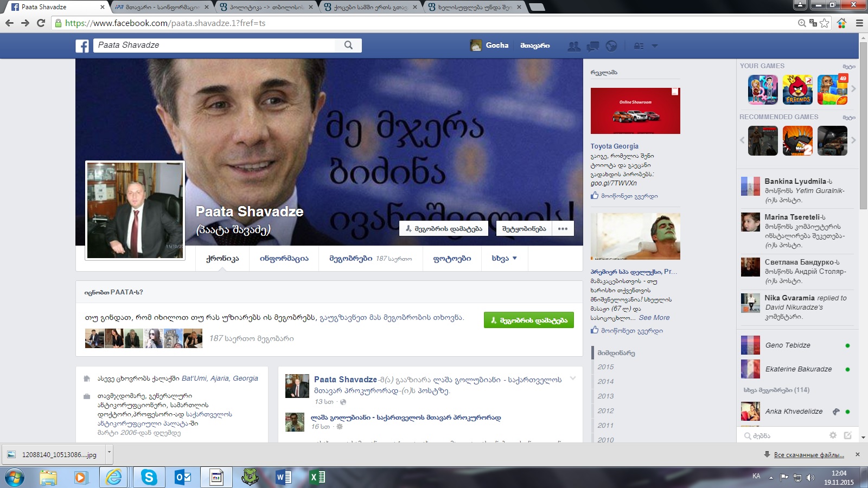868x488 pixels.
Task: Click the Paata Shavadze profile picture
Action: click(x=135, y=210)
